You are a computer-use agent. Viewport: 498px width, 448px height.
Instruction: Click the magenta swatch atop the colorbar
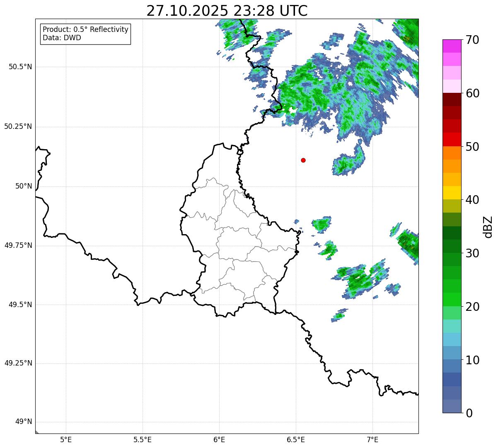coord(452,46)
